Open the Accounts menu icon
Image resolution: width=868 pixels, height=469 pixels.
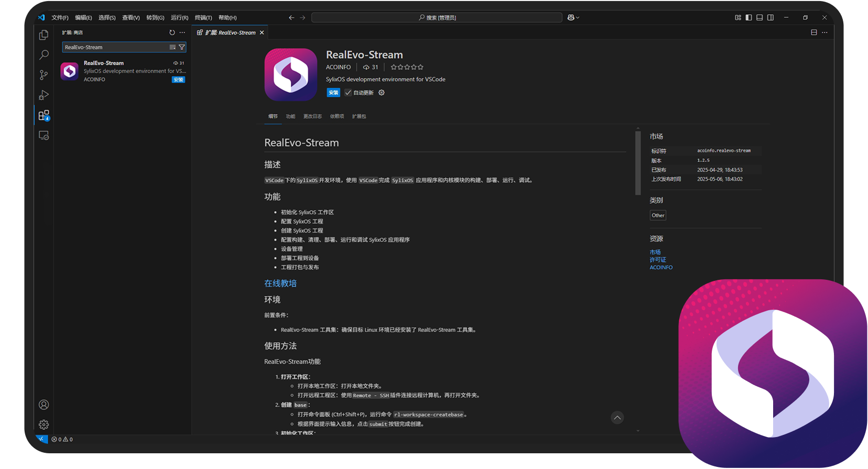(x=44, y=405)
